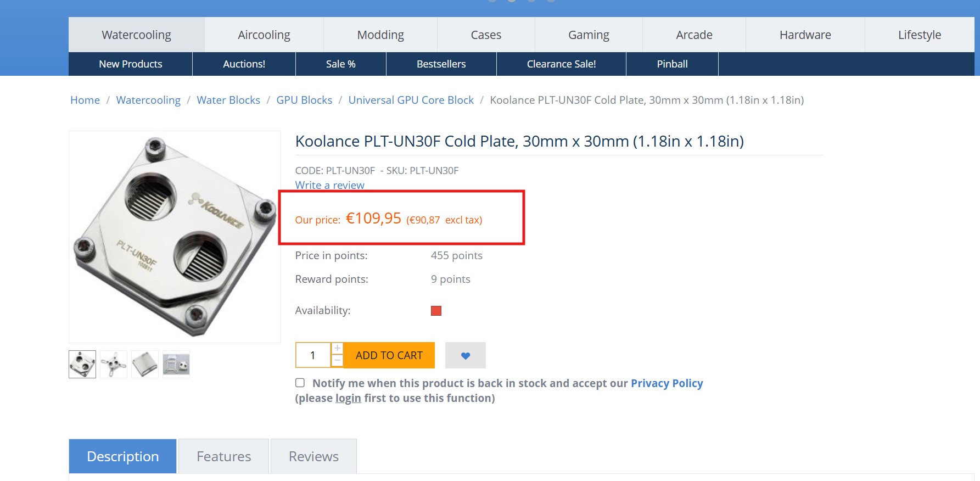Open the fourth product thumbnail image
Image resolution: width=980 pixels, height=481 pixels.
pos(176,364)
